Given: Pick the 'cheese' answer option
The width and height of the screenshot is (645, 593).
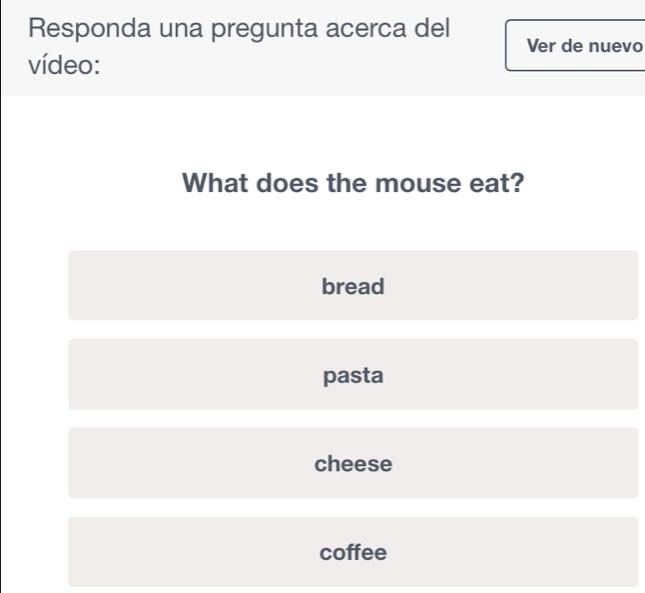Looking at the screenshot, I should [353, 464].
